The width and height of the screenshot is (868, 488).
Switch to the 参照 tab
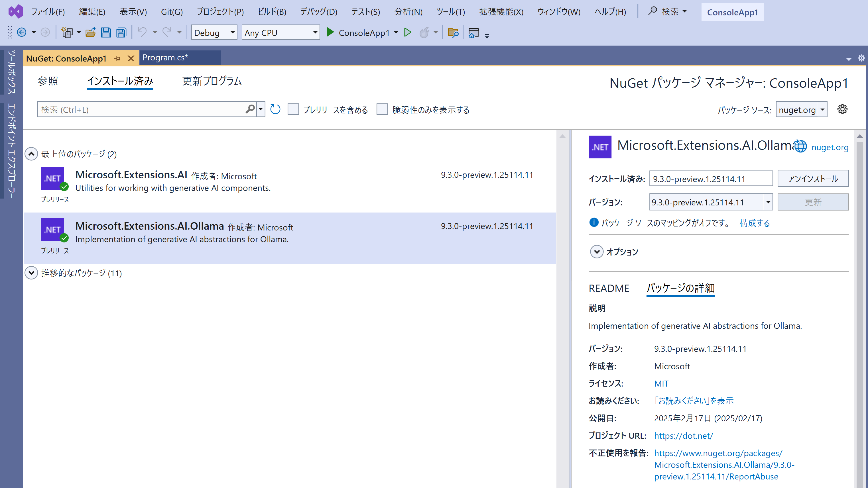48,81
